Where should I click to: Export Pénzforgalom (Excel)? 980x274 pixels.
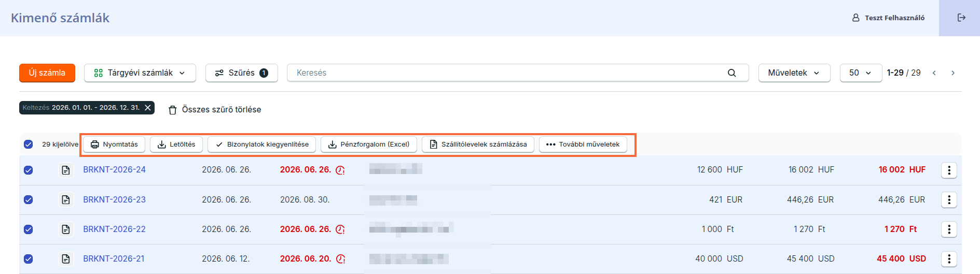(x=369, y=145)
